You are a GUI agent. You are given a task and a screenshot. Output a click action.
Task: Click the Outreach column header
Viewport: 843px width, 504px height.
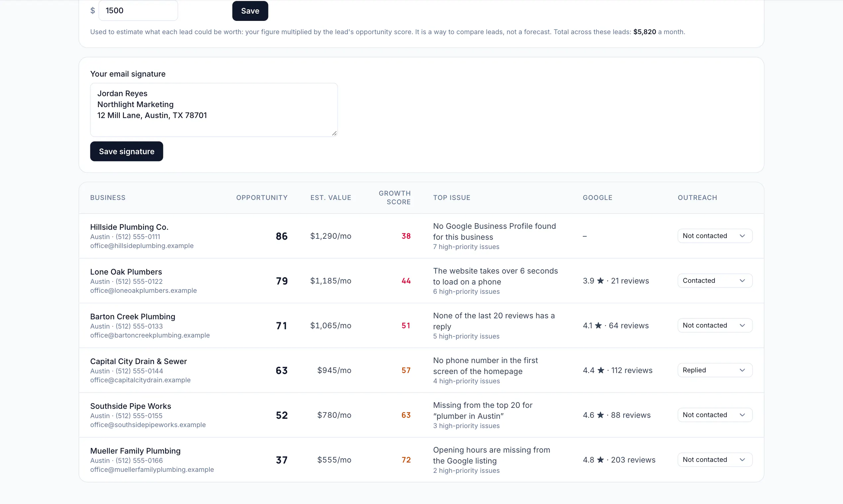(x=697, y=198)
